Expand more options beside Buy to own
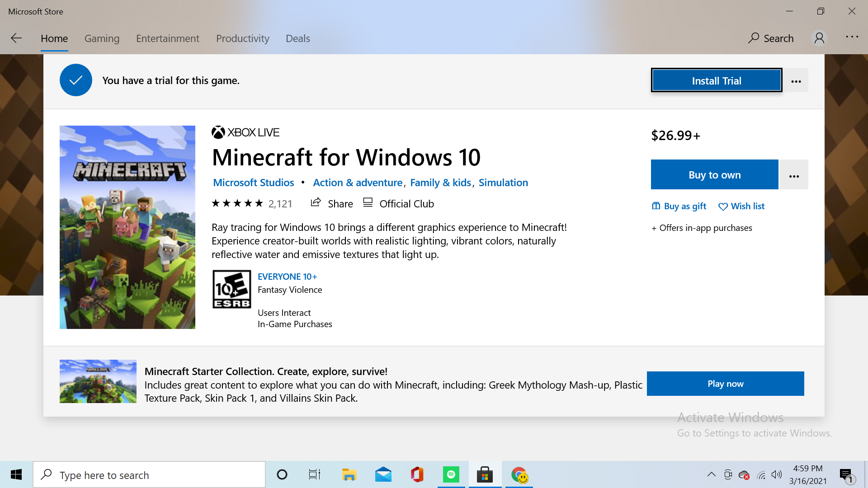 click(x=794, y=175)
